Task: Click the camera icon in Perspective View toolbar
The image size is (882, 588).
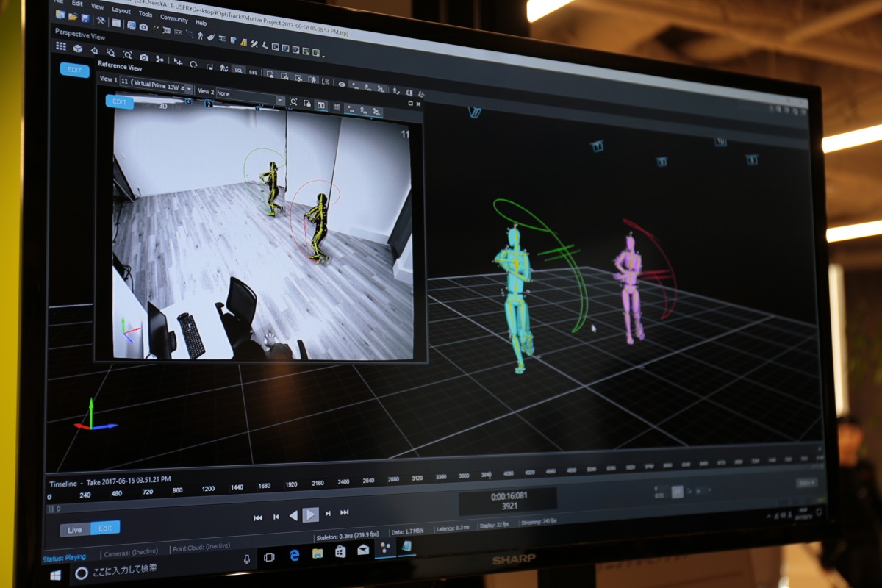Action: point(144,57)
